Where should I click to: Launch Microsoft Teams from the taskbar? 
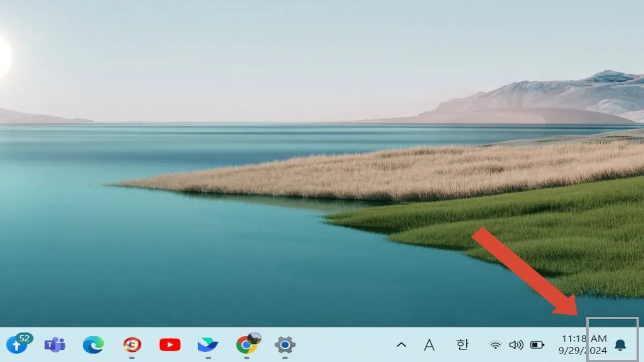point(55,345)
